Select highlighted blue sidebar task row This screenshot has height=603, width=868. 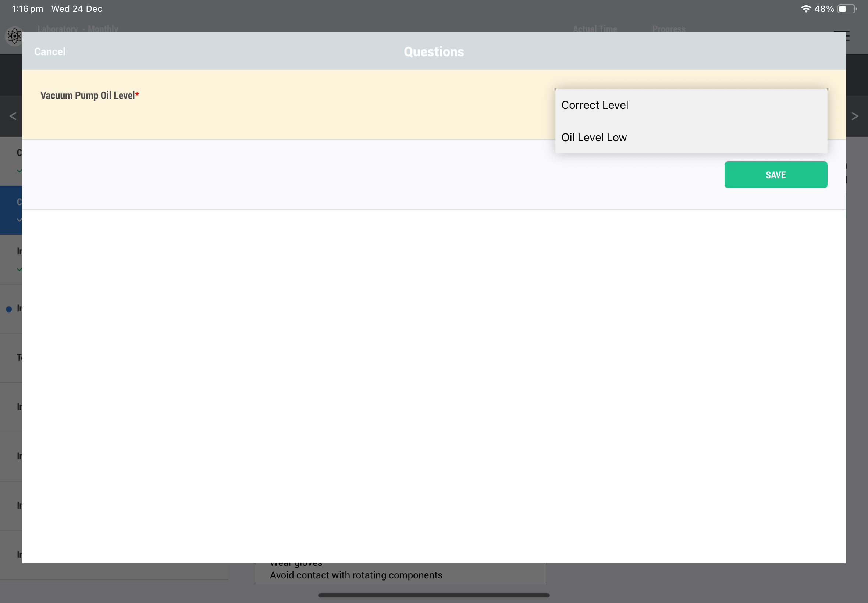coord(11,210)
